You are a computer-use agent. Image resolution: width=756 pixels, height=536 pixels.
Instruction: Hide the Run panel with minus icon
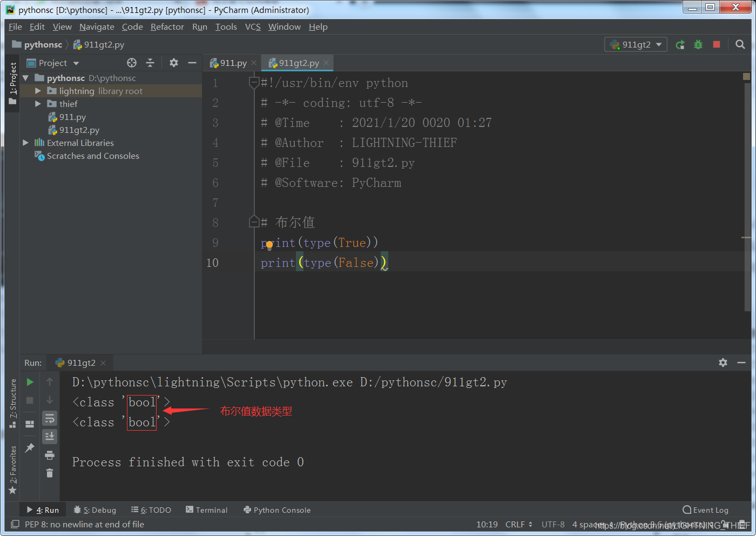pyautogui.click(x=741, y=363)
